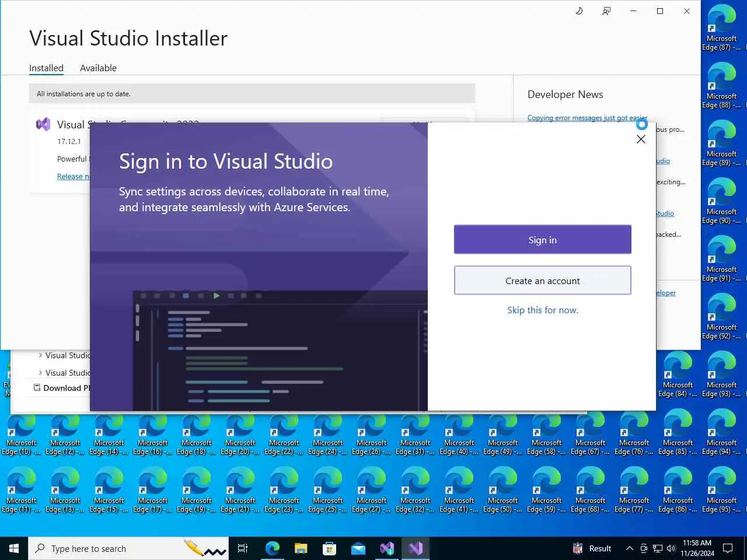This screenshot has height=560, width=747.
Task: Open the Windows Start menu
Action: pyautogui.click(x=14, y=548)
